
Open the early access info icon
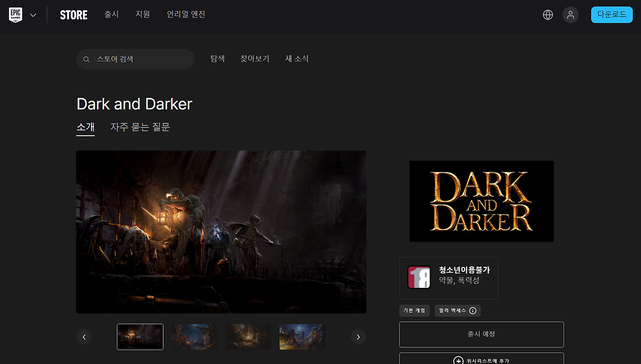tap(473, 310)
